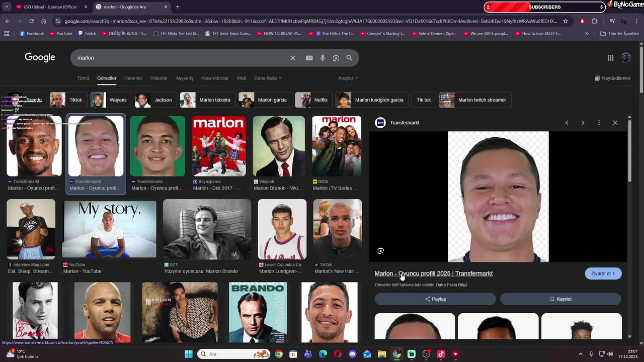Viewport: 644px width, 362px height.
Task: Open the Google account avatar menu
Action: click(x=626, y=58)
